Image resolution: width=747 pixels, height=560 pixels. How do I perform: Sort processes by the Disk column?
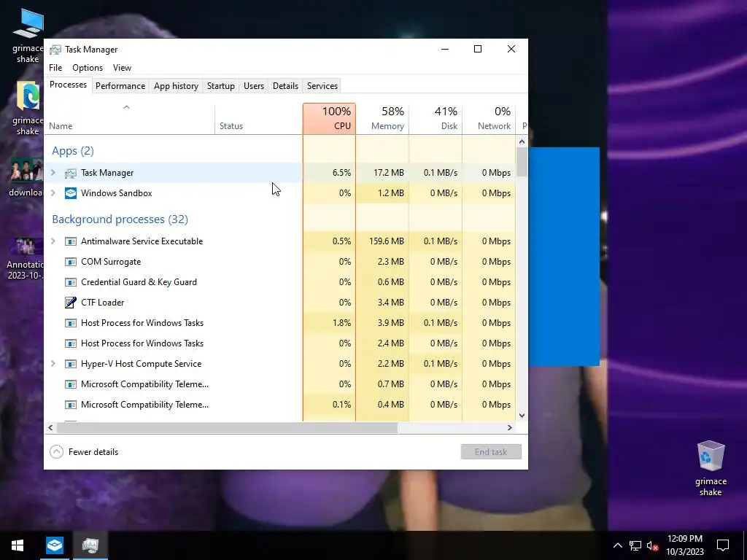(x=436, y=119)
